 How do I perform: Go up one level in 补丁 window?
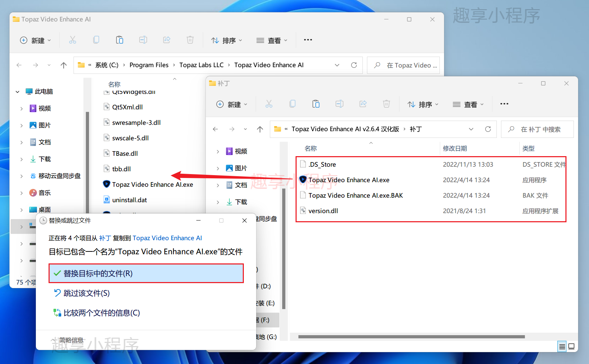click(x=260, y=129)
